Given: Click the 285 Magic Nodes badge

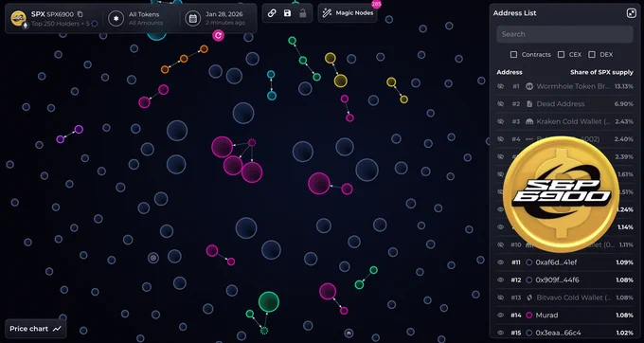Looking at the screenshot, I should coord(376,4).
